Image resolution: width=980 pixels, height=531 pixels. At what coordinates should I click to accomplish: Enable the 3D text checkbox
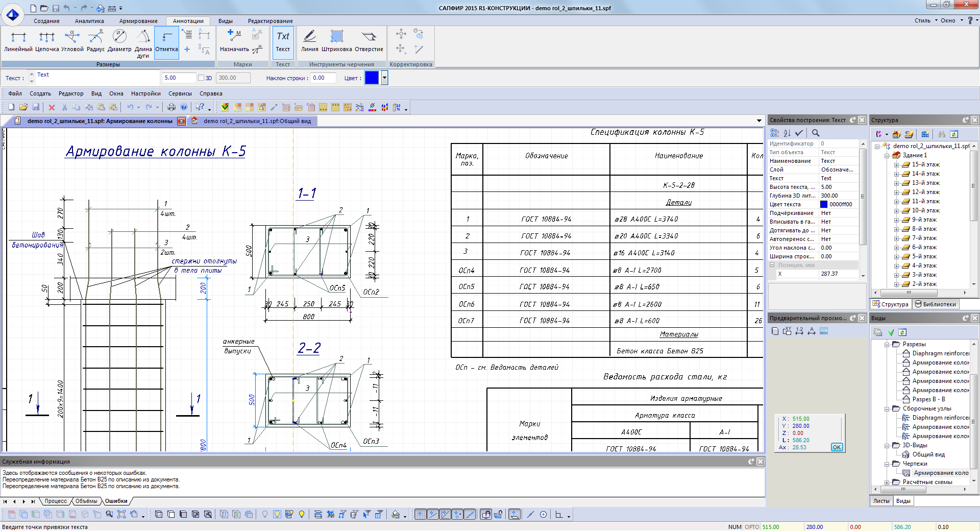(201, 78)
